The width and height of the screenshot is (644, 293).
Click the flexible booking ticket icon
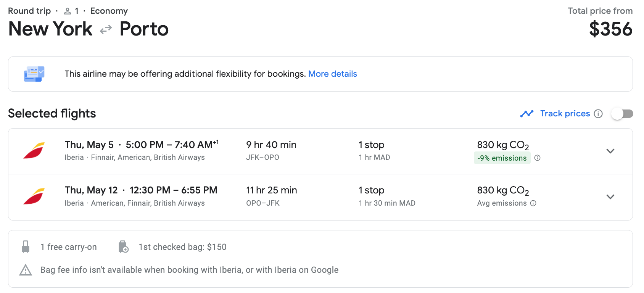(34, 74)
